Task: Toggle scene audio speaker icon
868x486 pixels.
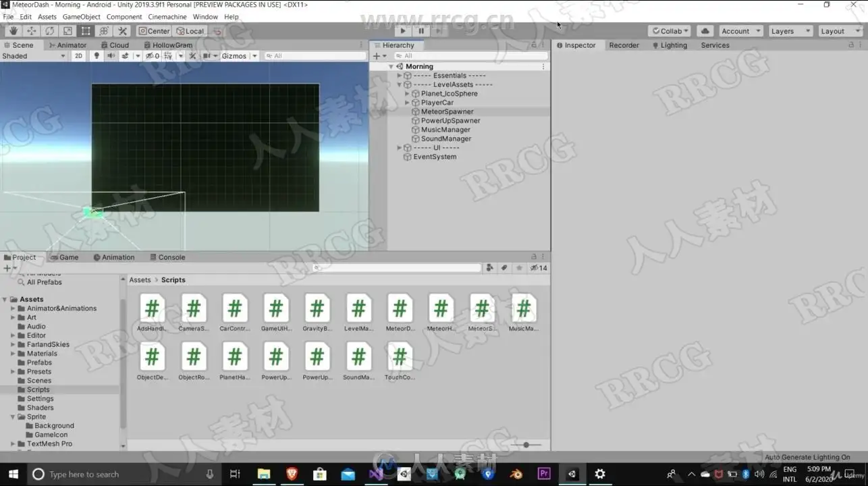Action: tap(111, 56)
